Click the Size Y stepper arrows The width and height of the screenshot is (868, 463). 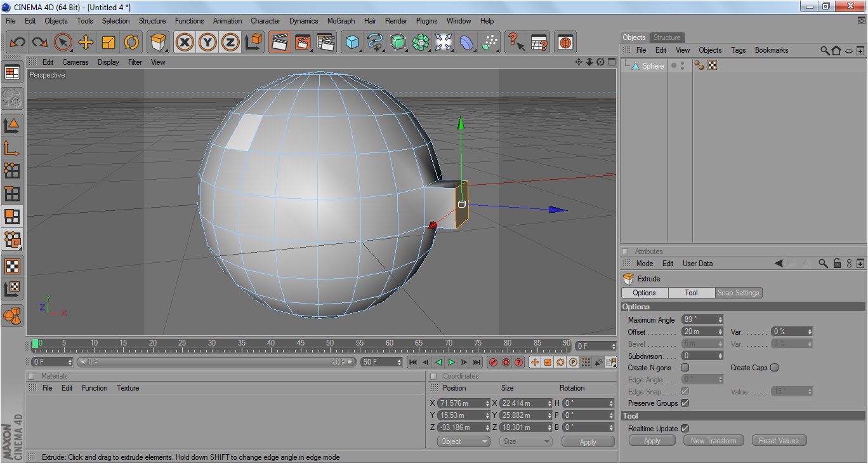click(x=549, y=415)
